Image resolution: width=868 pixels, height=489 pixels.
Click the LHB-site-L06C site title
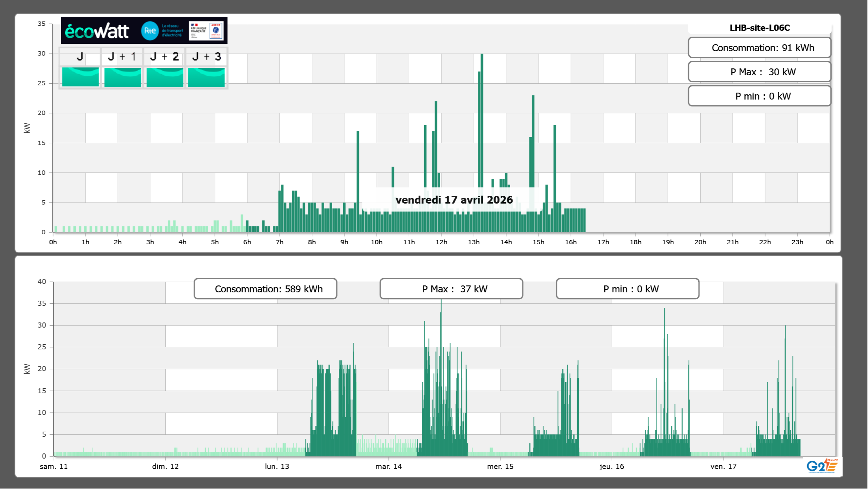tap(759, 28)
